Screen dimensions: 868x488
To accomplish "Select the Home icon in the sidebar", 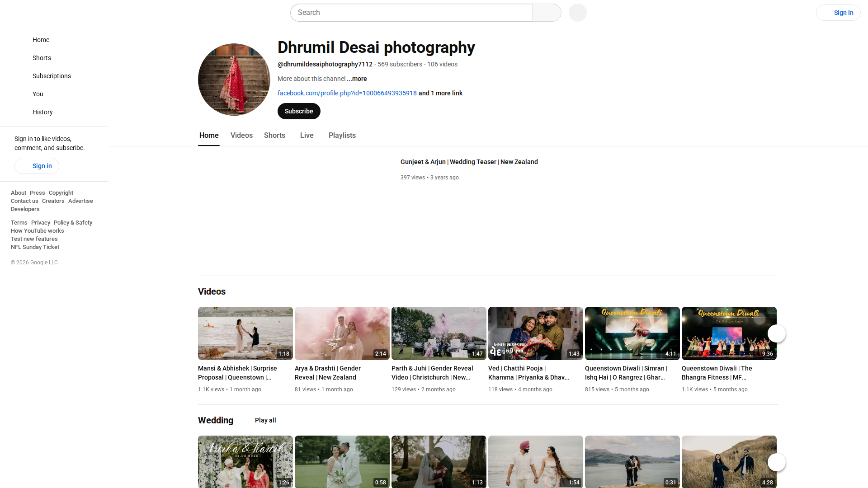I will (20, 40).
